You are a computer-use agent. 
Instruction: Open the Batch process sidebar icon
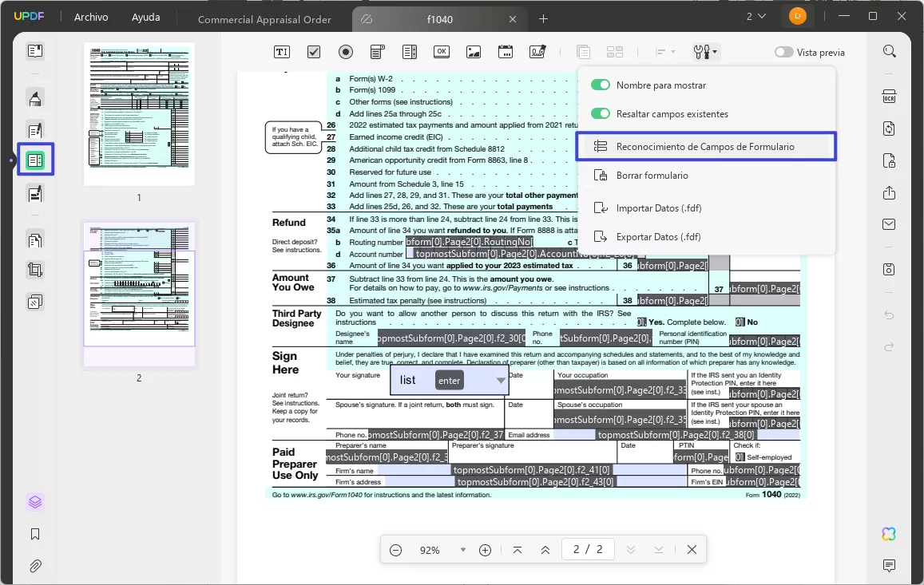(x=35, y=302)
